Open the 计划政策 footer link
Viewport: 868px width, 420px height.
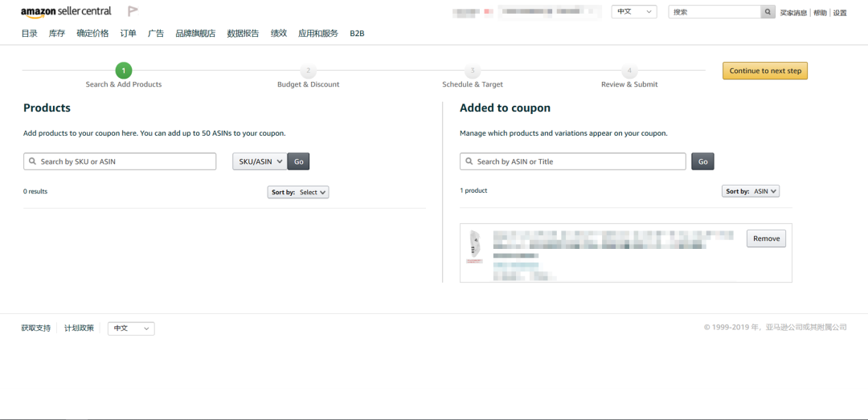[x=79, y=328]
